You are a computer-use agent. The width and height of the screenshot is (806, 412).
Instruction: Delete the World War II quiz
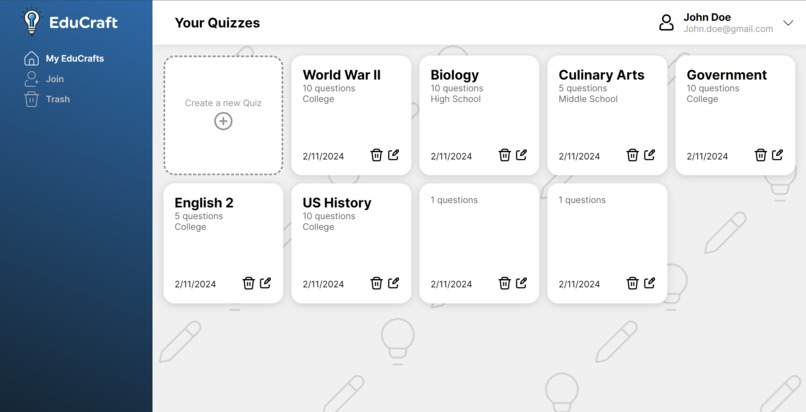[376, 155]
